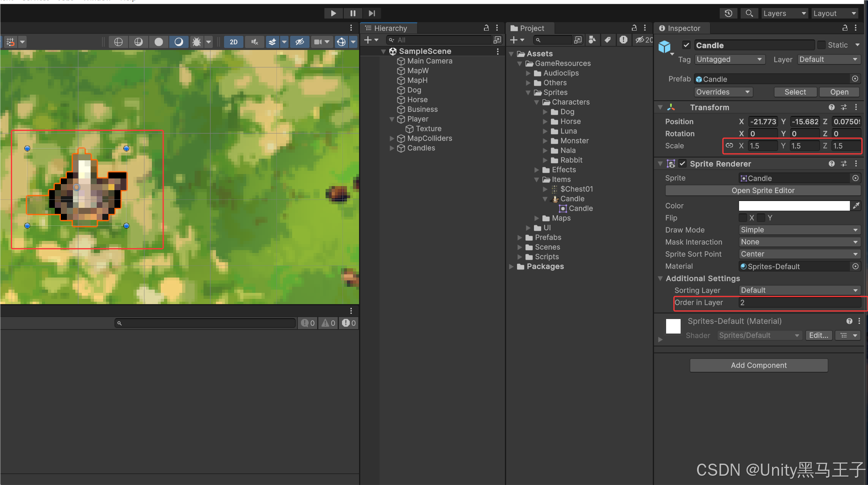Screen dimensions: 868x485
Task: Click the white Color swatch field
Action: coord(794,206)
